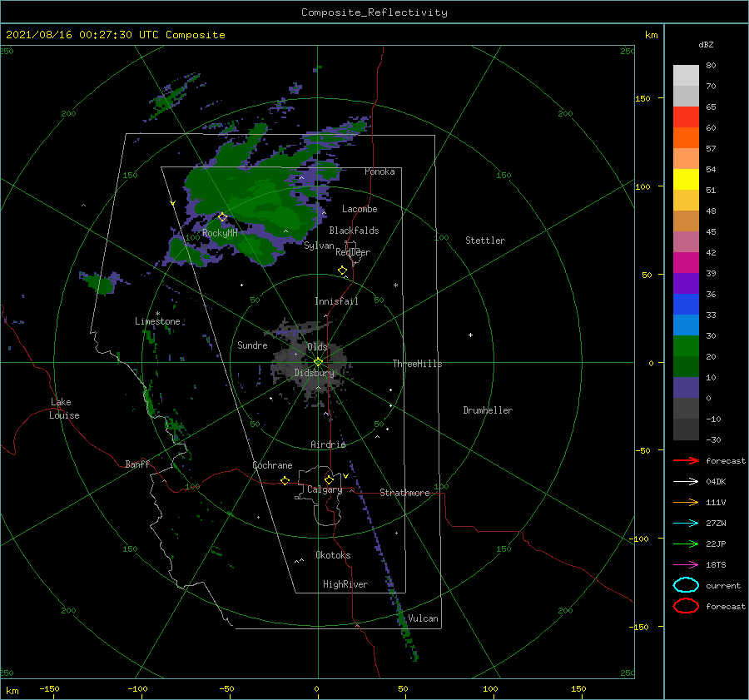
Task: Click the Blackfalds label
Action: (x=354, y=231)
